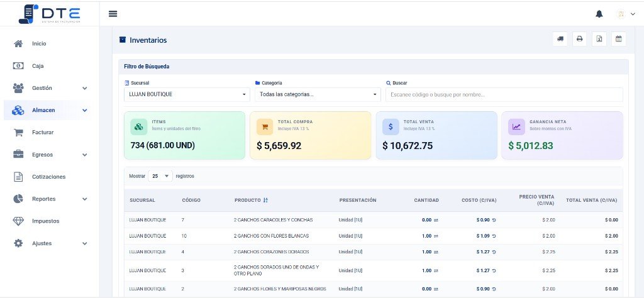
Task: Adjust quantity for GANCHOS DORADOS UNO DE ONDAS
Action: 436,270
